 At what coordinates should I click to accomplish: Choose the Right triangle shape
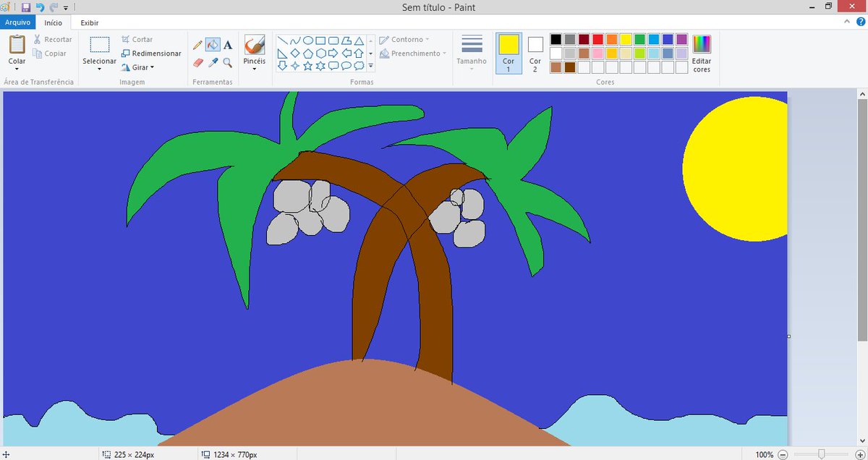pos(282,53)
